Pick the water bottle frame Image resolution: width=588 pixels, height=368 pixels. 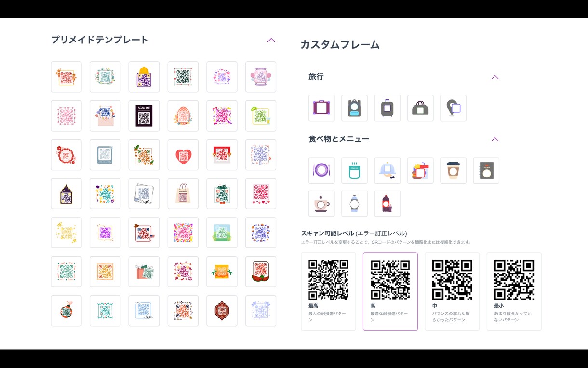pyautogui.click(x=354, y=204)
